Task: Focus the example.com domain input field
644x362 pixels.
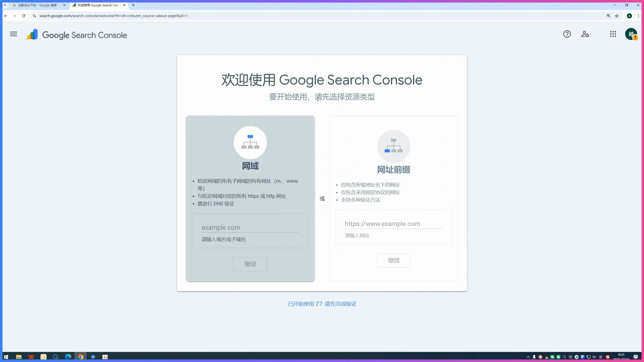Action: pyautogui.click(x=250, y=228)
